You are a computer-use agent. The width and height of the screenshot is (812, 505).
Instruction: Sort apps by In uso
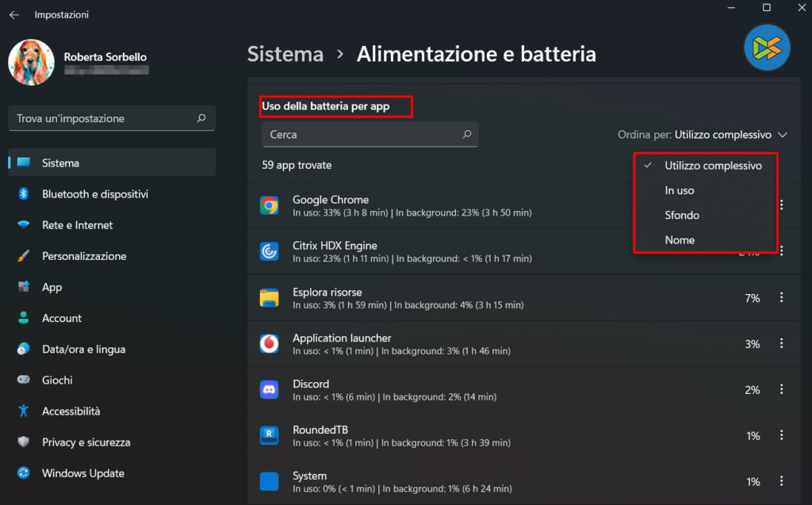680,190
